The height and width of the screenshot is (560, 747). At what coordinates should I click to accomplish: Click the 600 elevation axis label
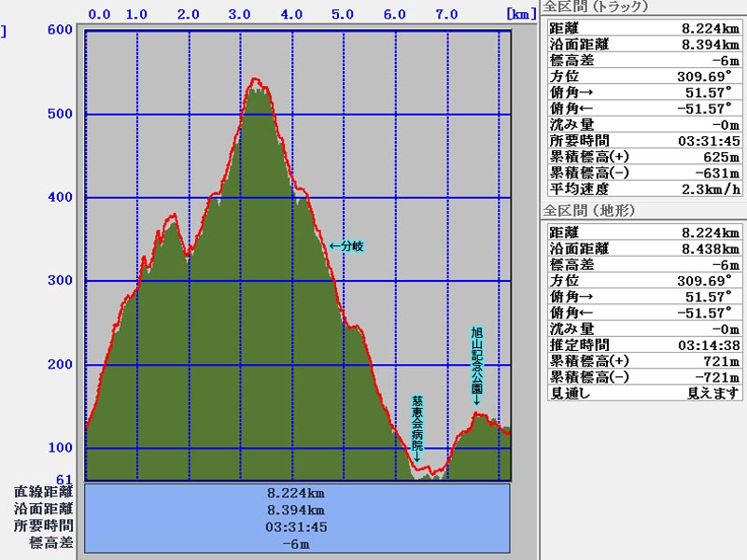pyautogui.click(x=61, y=30)
